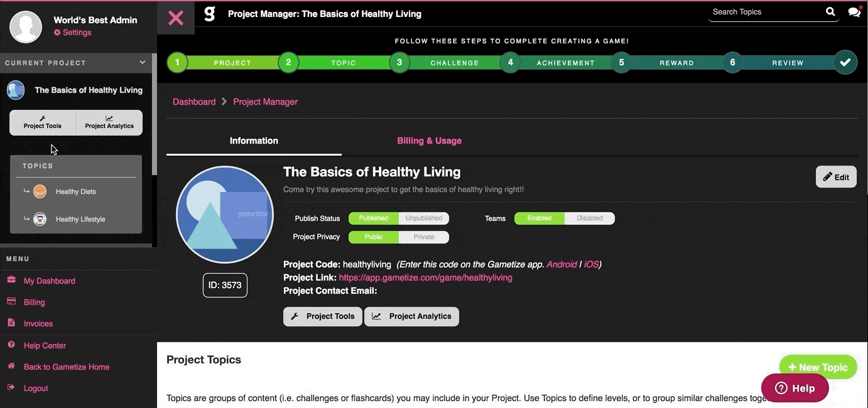
Task: Click the search magnifier icon
Action: point(830,11)
